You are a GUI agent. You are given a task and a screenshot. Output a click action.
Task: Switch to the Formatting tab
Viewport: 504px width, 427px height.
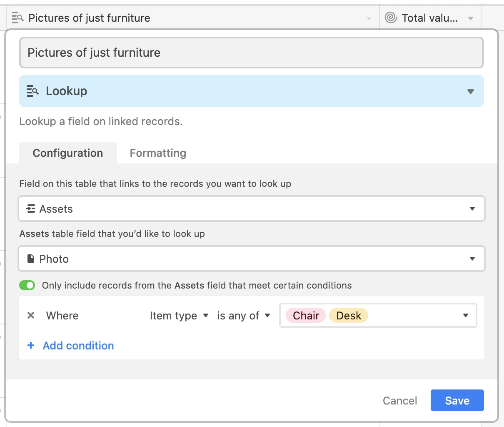click(x=158, y=153)
